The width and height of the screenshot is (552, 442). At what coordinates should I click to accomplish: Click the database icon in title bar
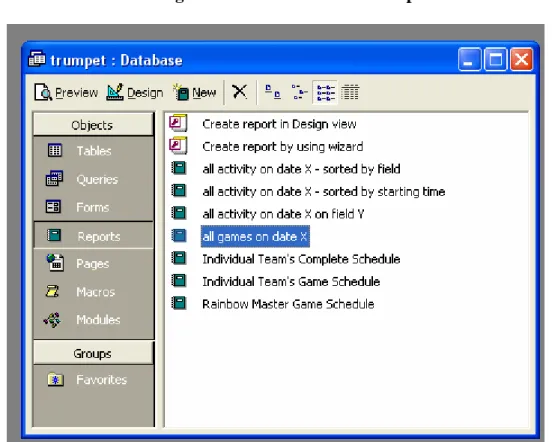37,59
